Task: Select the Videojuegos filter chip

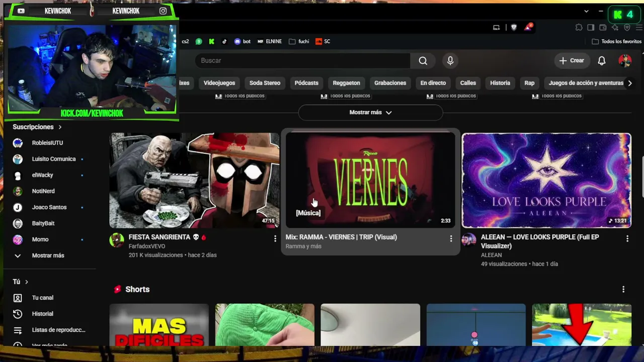Action: 219,83
